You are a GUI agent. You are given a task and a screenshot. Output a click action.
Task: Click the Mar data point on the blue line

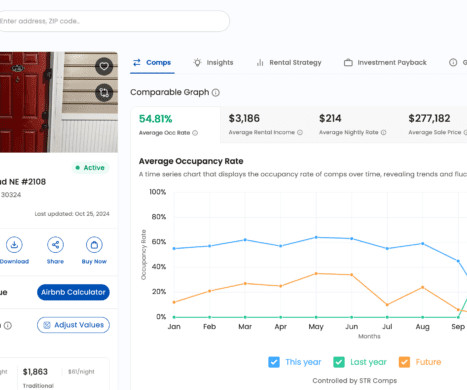(x=245, y=240)
